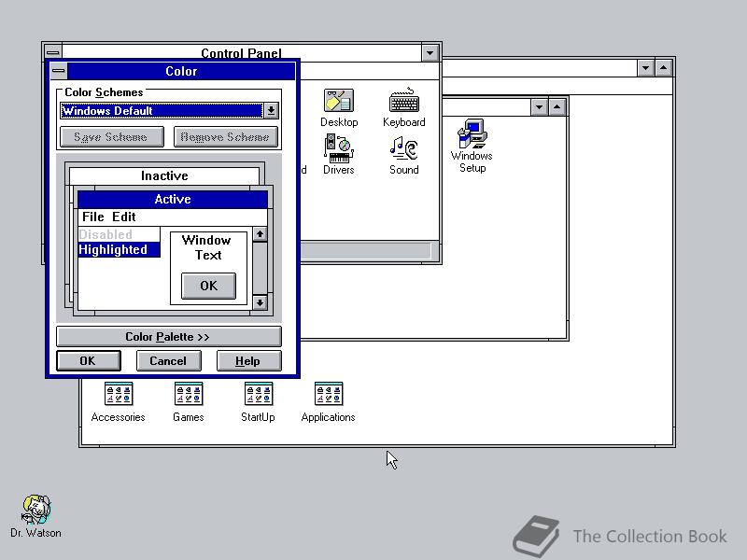Open the Accessories program group icon
The height and width of the screenshot is (560, 747).
(x=119, y=402)
